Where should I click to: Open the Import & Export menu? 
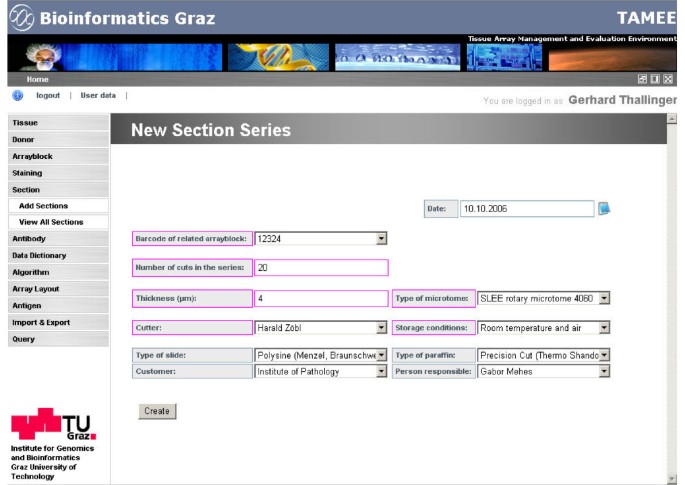coord(58,322)
